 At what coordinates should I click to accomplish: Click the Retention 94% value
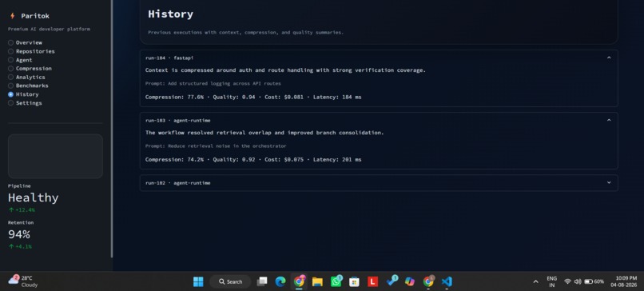pyautogui.click(x=19, y=235)
